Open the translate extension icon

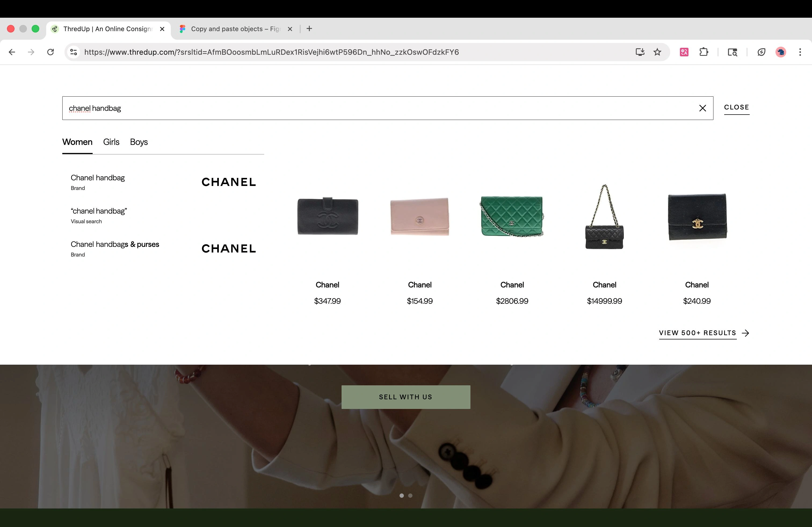pos(684,52)
